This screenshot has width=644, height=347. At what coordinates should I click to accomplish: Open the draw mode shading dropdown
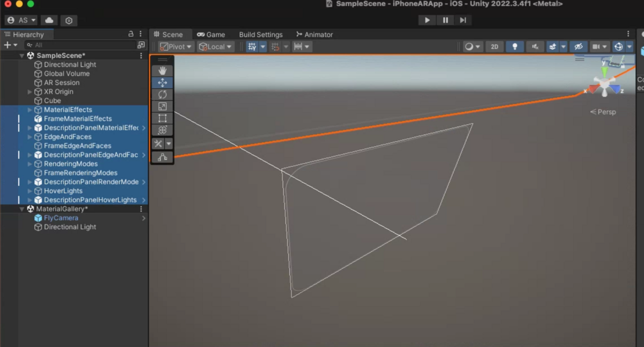click(473, 47)
